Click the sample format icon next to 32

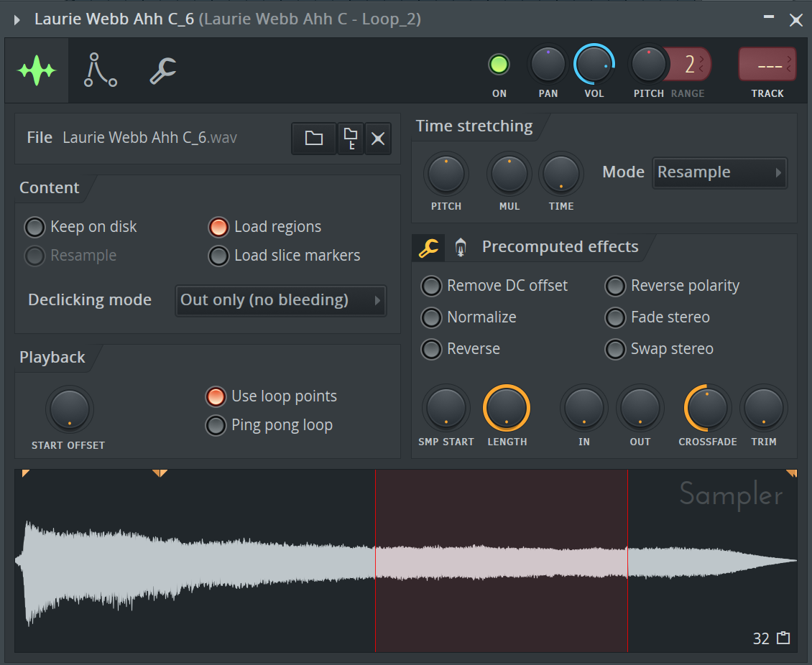pyautogui.click(x=783, y=638)
